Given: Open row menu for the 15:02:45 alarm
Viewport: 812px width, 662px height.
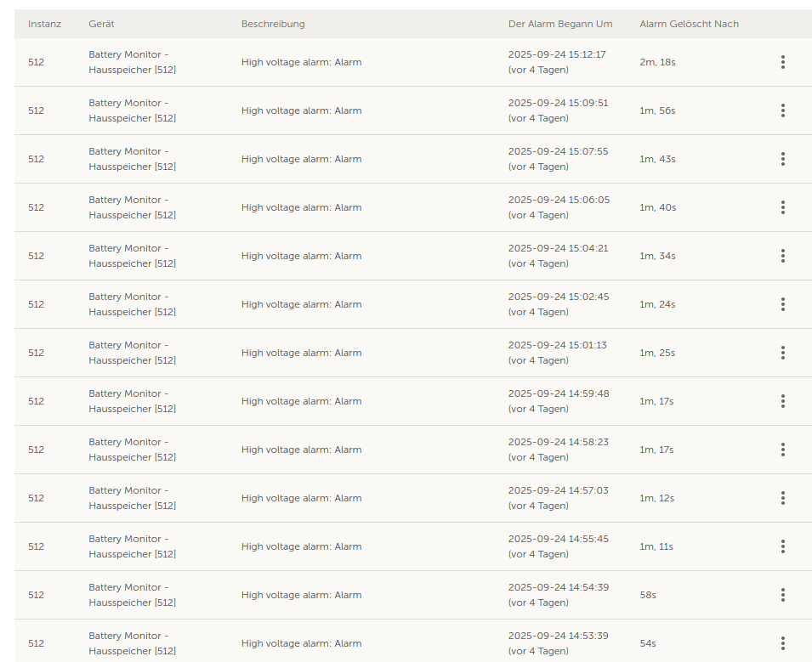Looking at the screenshot, I should 782,304.
